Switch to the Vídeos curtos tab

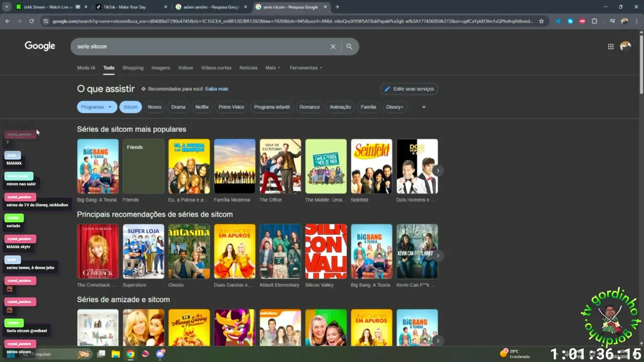click(216, 68)
